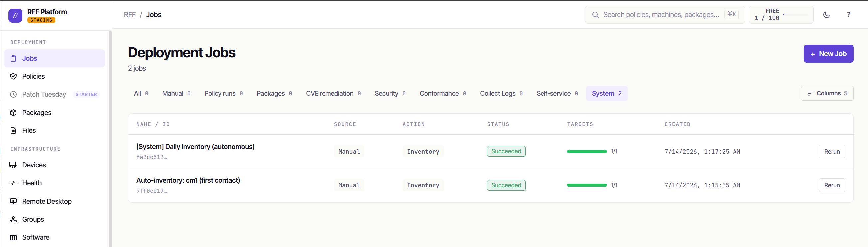Click the job ID fa2dc512…
Viewport: 868px width, 247px height.
pos(152,157)
